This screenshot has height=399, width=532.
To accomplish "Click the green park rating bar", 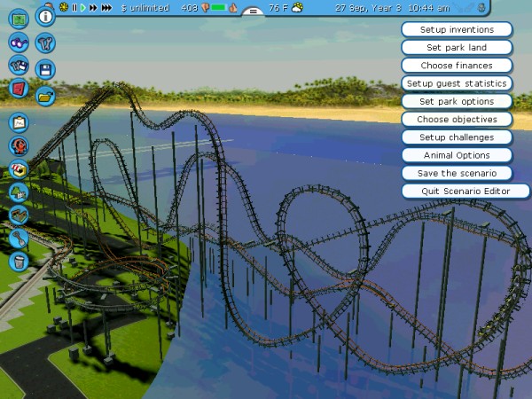I will tap(219, 7).
